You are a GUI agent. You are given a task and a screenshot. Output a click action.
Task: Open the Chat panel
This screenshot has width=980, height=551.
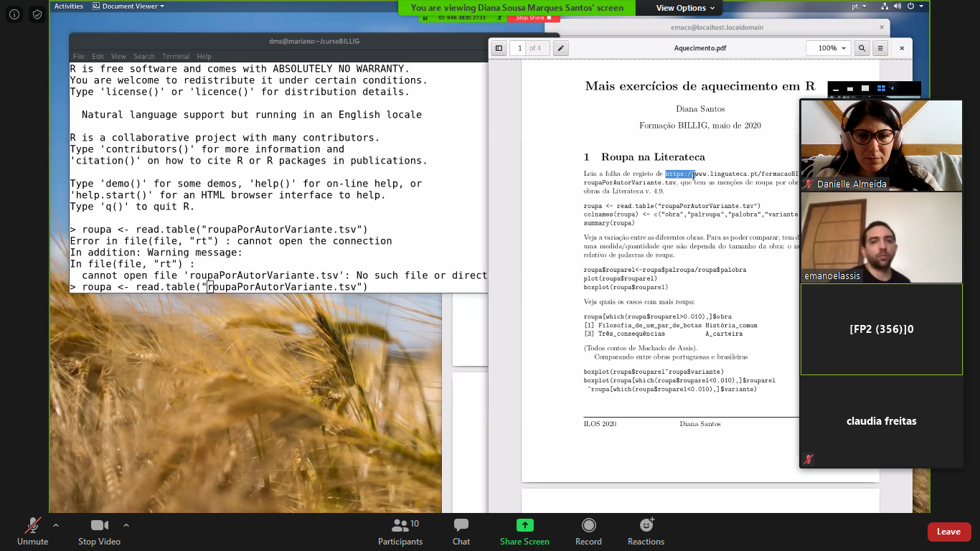click(x=461, y=532)
